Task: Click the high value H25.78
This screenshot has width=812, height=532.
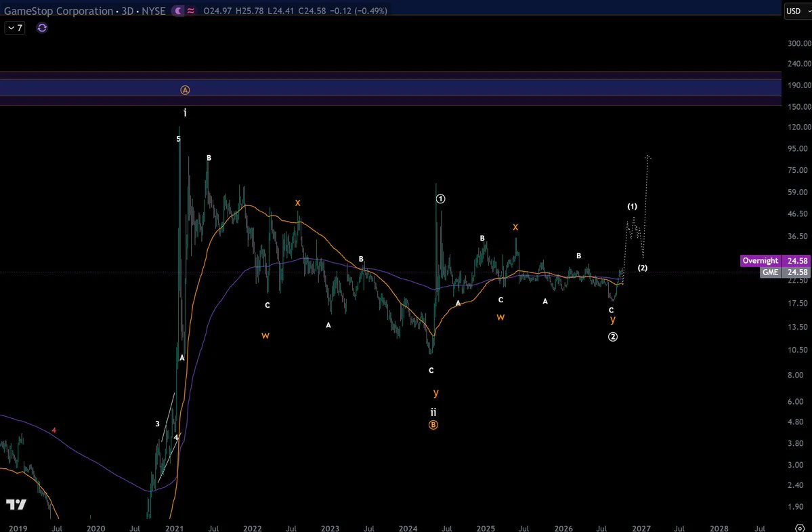Action: [250, 11]
